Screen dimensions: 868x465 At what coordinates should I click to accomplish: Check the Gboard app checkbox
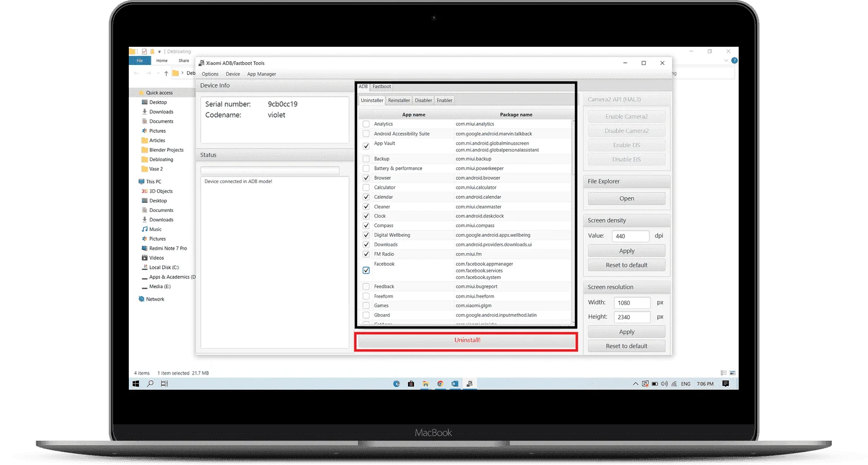point(366,315)
